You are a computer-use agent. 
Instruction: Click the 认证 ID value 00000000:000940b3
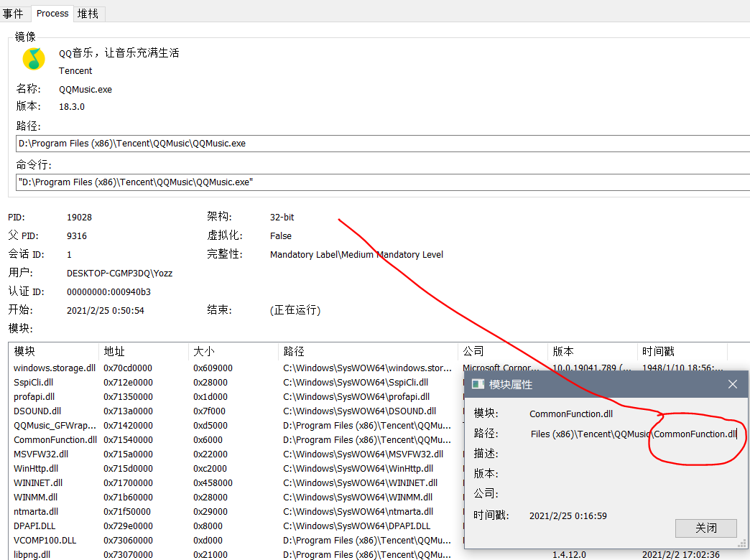coord(108,291)
